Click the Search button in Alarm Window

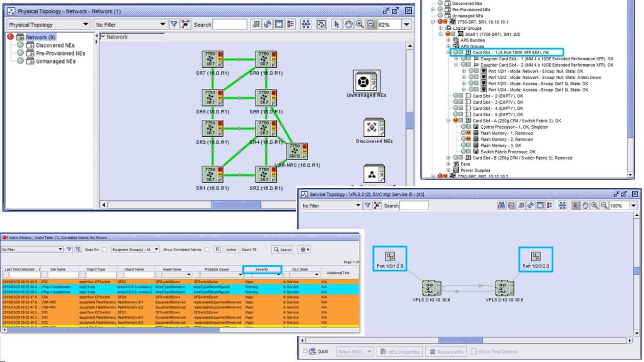point(282,249)
